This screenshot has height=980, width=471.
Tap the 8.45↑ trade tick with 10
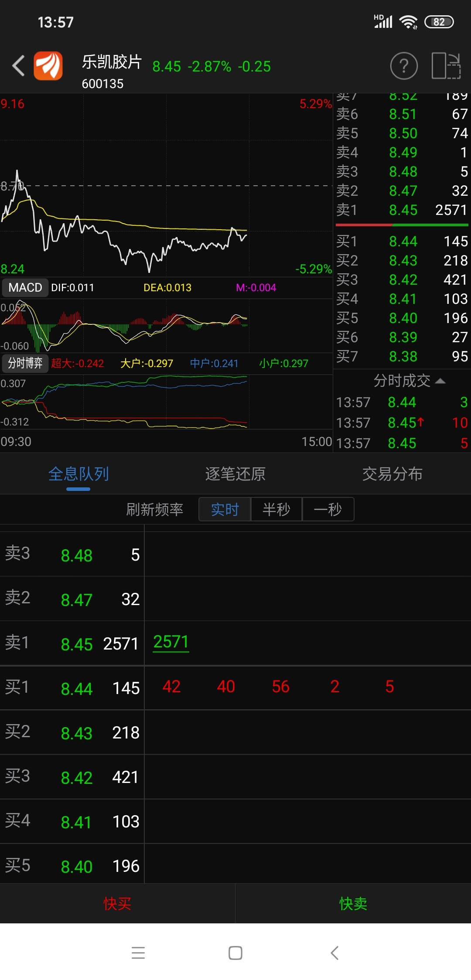(x=402, y=422)
